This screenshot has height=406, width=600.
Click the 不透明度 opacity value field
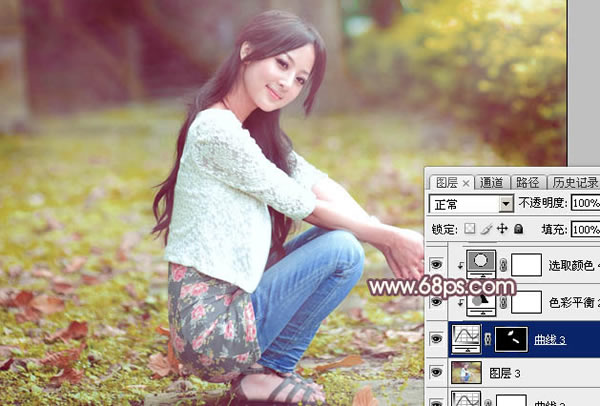pyautogui.click(x=585, y=203)
